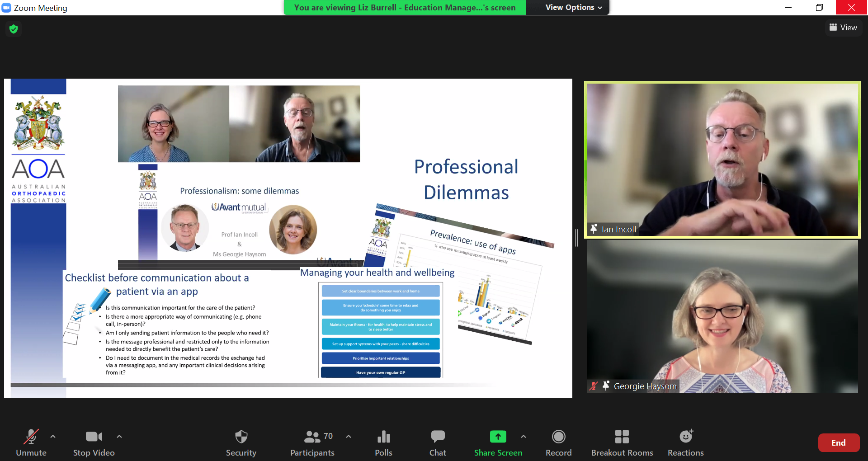Open video options arrow beside Stop Video

tap(119, 437)
